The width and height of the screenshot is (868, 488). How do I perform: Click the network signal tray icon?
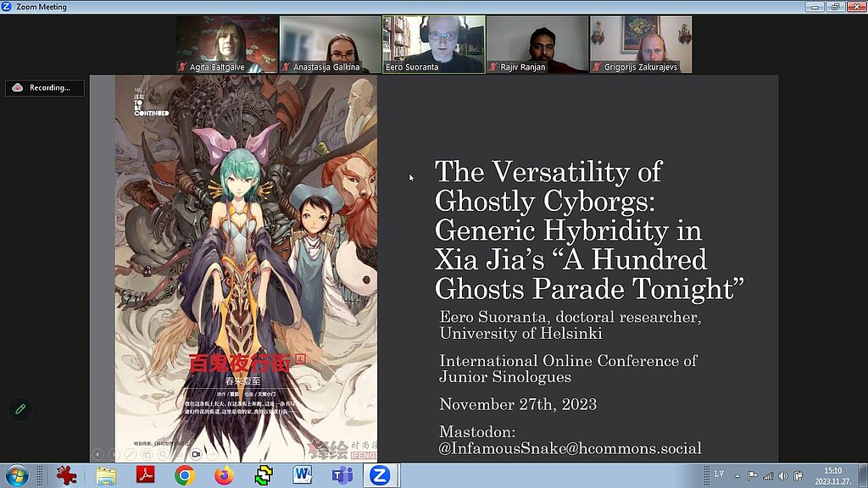pyautogui.click(x=768, y=476)
